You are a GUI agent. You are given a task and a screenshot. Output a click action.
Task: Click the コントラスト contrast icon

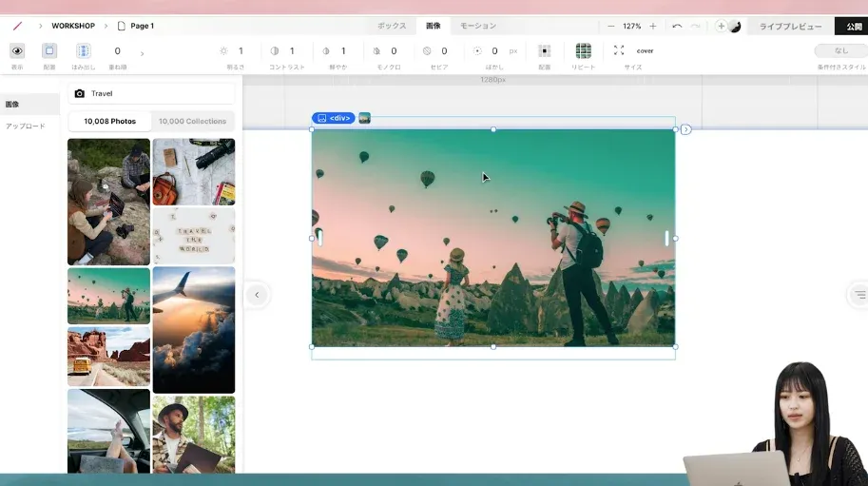click(275, 51)
